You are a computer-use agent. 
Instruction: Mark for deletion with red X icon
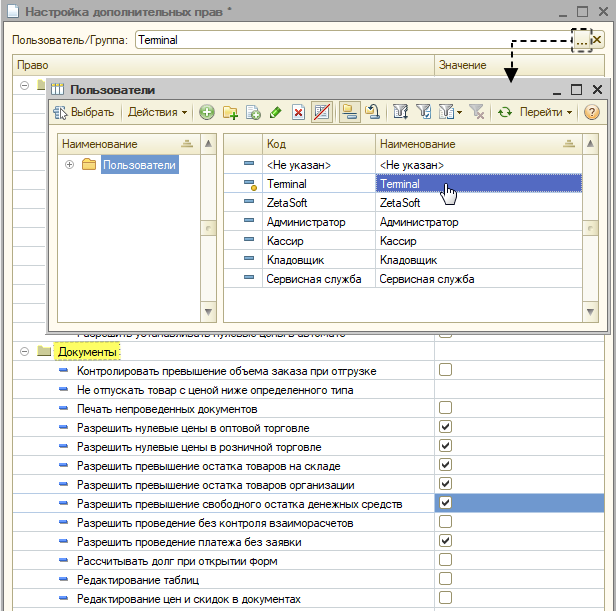click(x=299, y=112)
